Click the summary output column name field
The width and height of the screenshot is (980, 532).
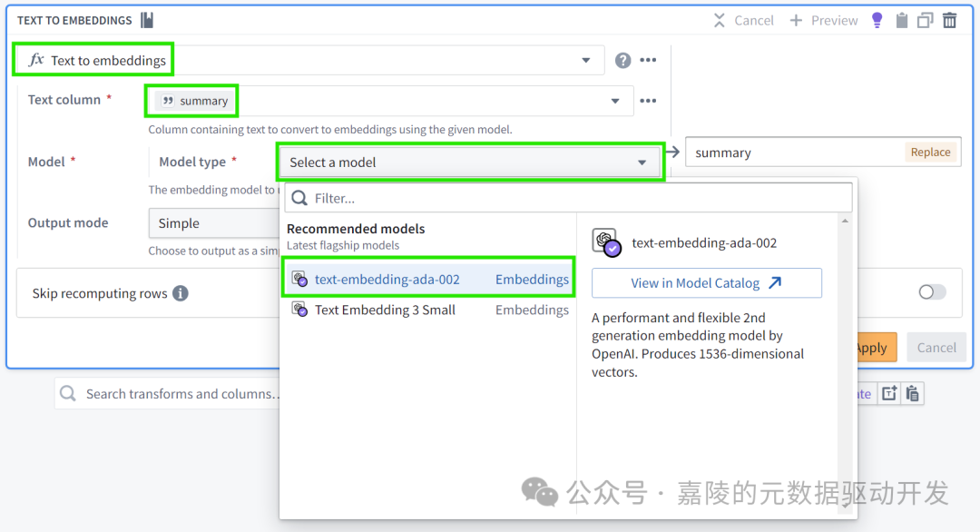click(x=794, y=153)
